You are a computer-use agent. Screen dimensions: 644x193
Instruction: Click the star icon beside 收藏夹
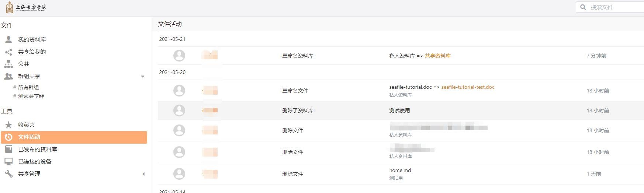8,125
